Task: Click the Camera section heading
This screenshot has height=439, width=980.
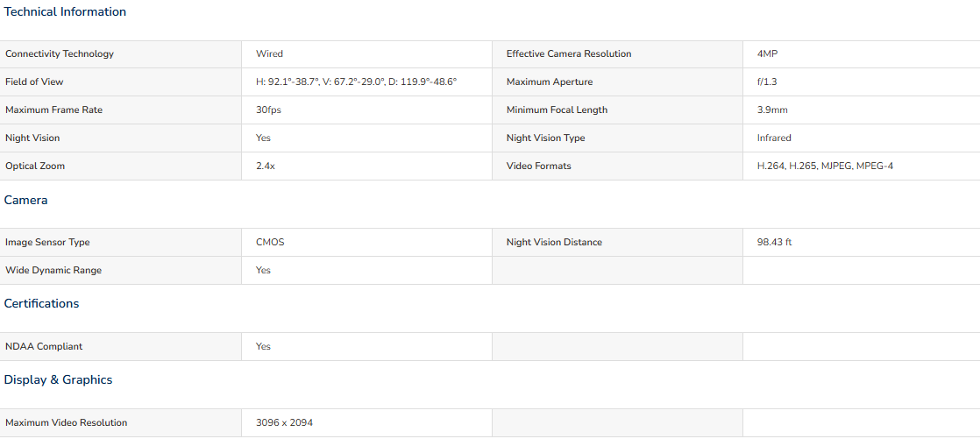Action: click(25, 201)
